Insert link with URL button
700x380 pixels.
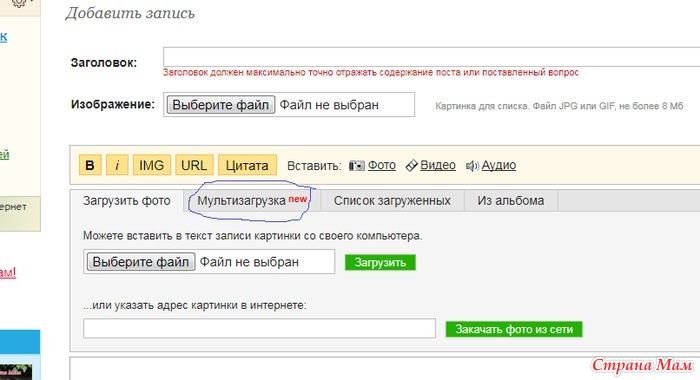pyautogui.click(x=194, y=165)
